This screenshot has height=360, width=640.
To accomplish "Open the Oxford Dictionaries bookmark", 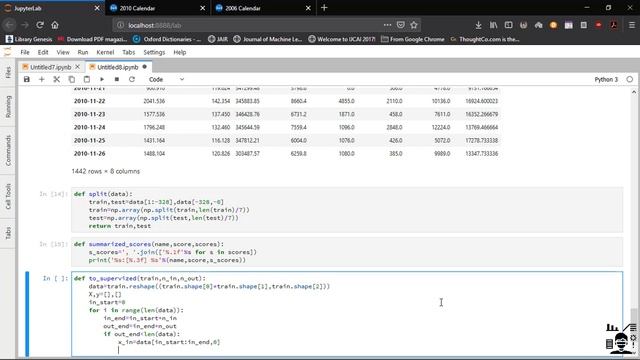I will 167,39.
